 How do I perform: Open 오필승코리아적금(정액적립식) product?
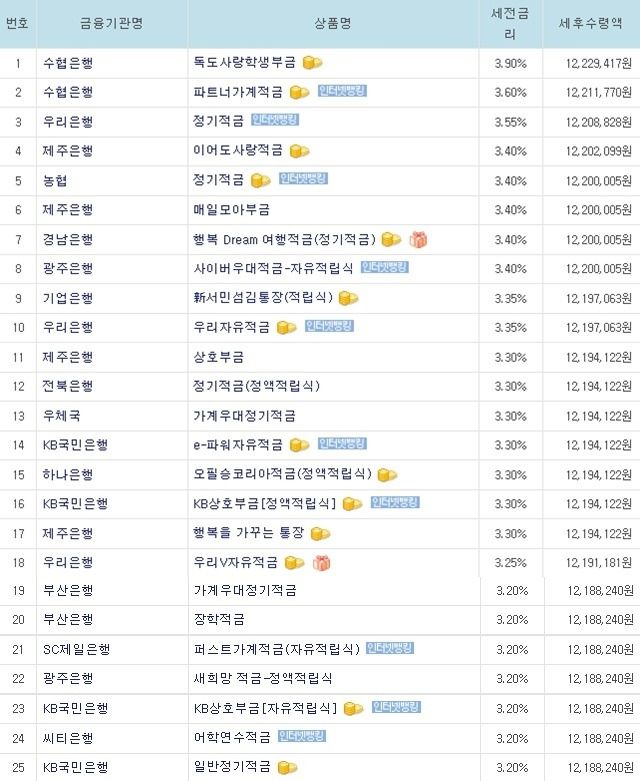tap(282, 474)
